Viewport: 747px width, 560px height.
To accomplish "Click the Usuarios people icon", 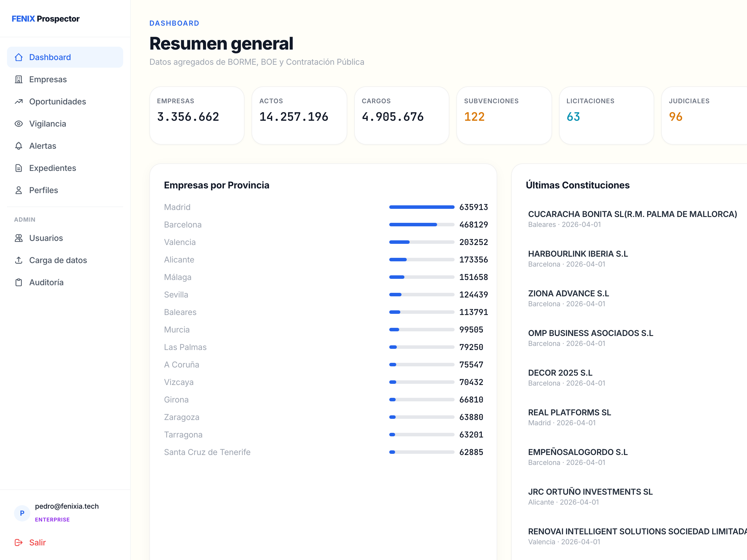I will coord(19,238).
